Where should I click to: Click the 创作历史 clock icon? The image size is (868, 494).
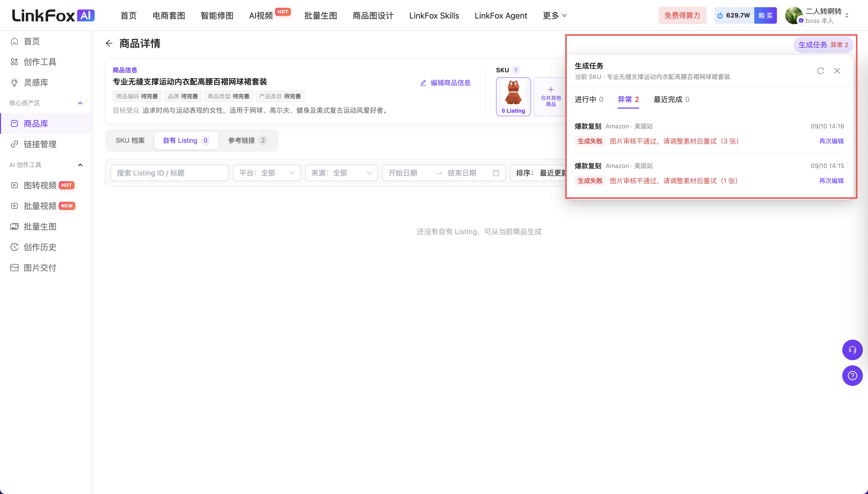[x=14, y=247]
